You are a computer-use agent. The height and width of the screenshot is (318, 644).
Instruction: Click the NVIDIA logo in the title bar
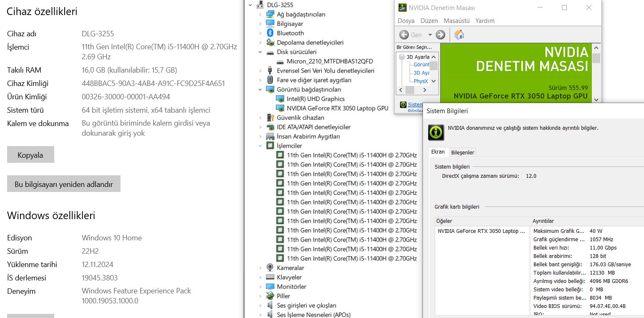(x=402, y=8)
